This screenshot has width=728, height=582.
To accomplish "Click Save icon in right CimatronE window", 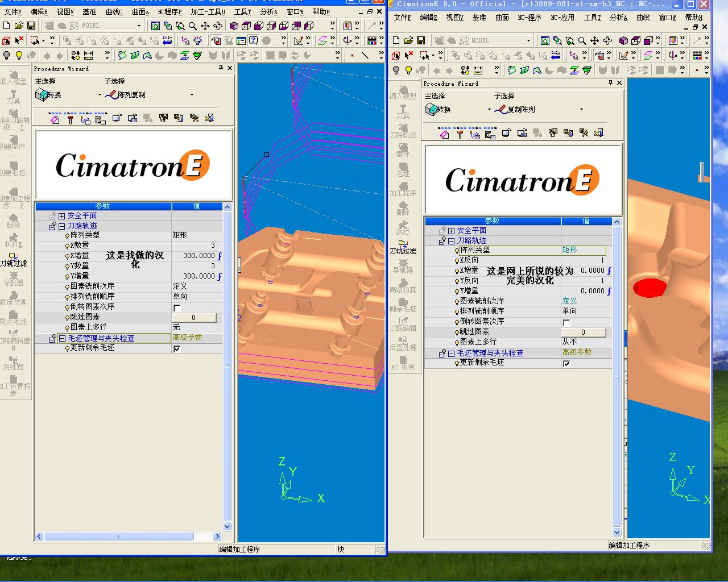I will [421, 40].
